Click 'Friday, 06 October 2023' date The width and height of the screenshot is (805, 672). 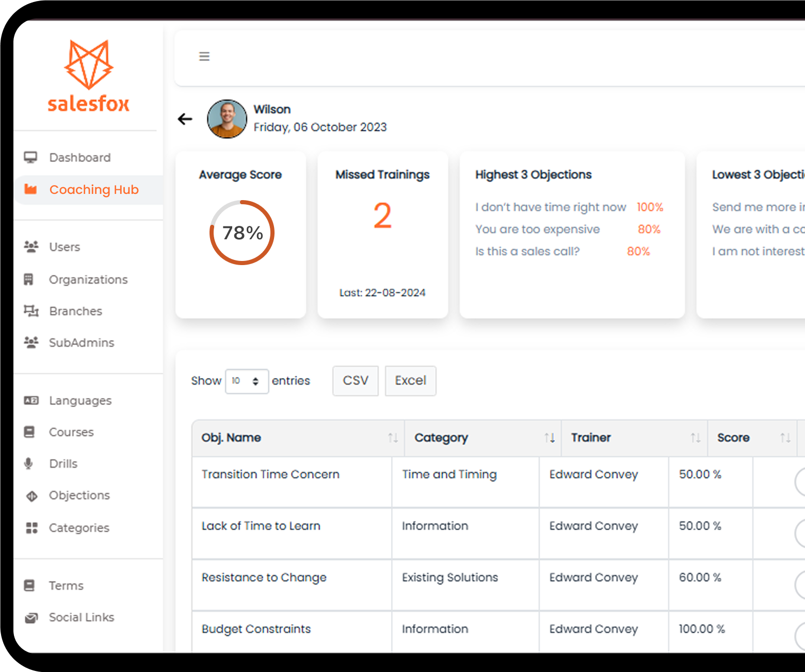[x=320, y=127]
